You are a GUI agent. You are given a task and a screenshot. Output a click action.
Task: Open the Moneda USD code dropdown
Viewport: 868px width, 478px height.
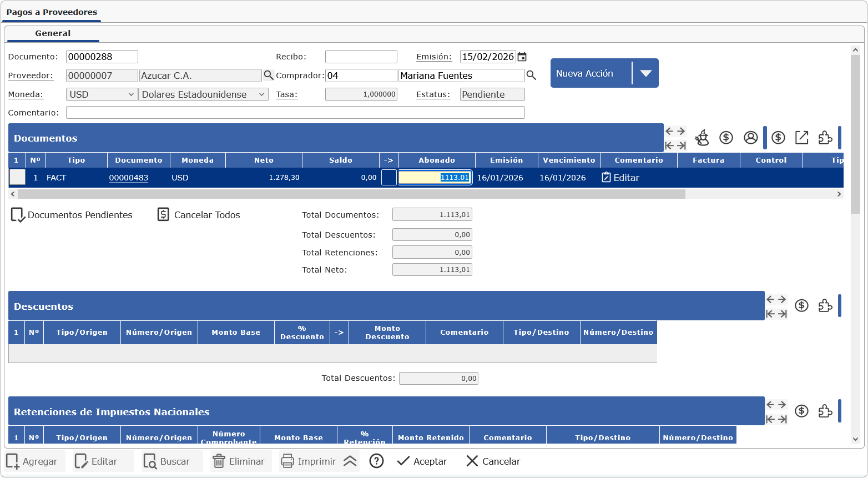(x=102, y=94)
